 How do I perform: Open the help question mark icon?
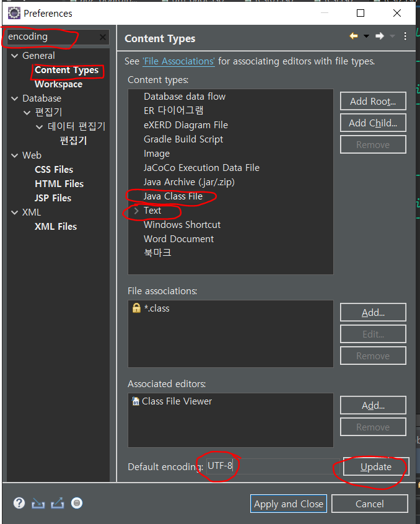click(19, 504)
